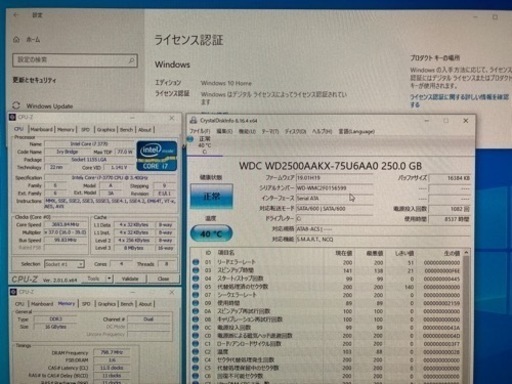This screenshot has width=512, height=384.
Task: Click status orb of attribute C0 row
Action: click(196, 336)
